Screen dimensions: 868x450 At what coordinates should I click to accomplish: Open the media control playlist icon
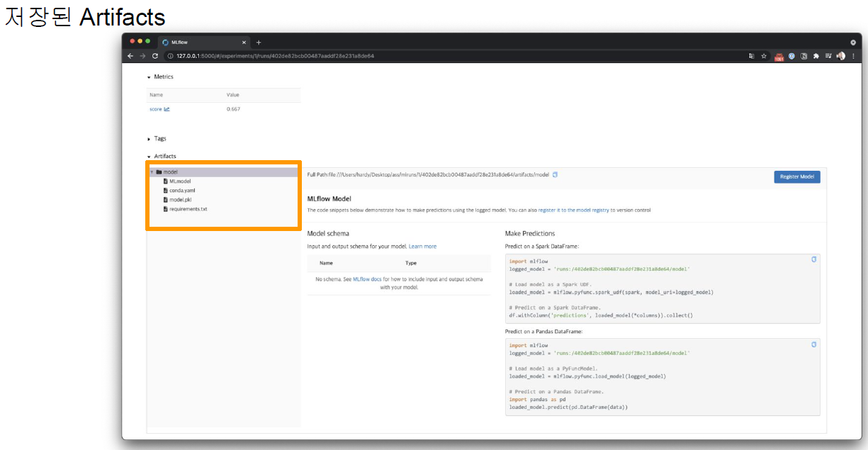[x=828, y=55]
